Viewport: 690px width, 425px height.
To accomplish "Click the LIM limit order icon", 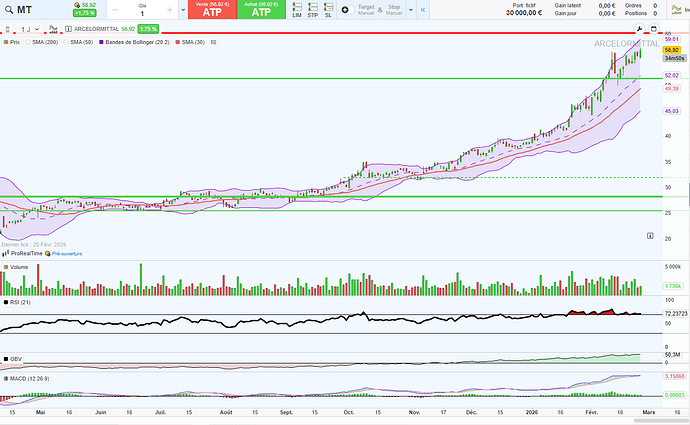I will pyautogui.click(x=298, y=11).
